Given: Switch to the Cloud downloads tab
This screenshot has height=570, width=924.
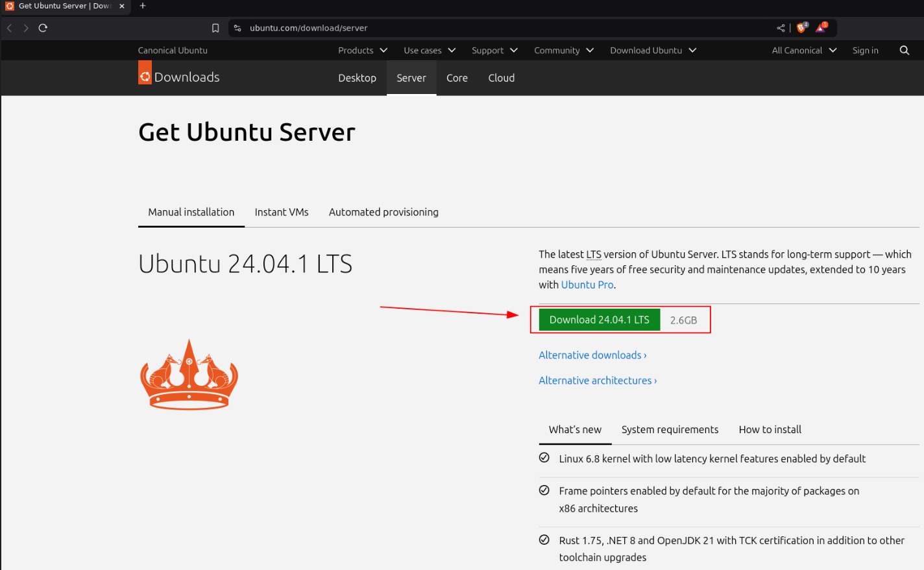Looking at the screenshot, I should 501,78.
